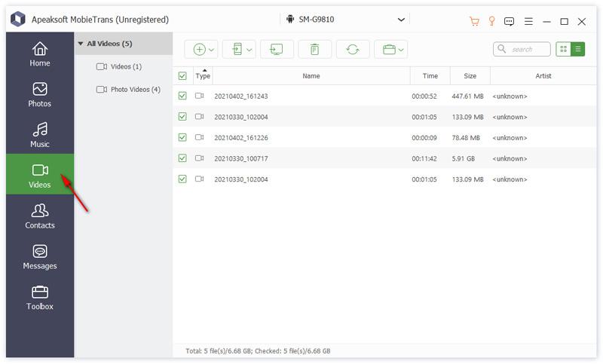Sort videos by Size column header
The image size is (603, 364).
[470, 76]
